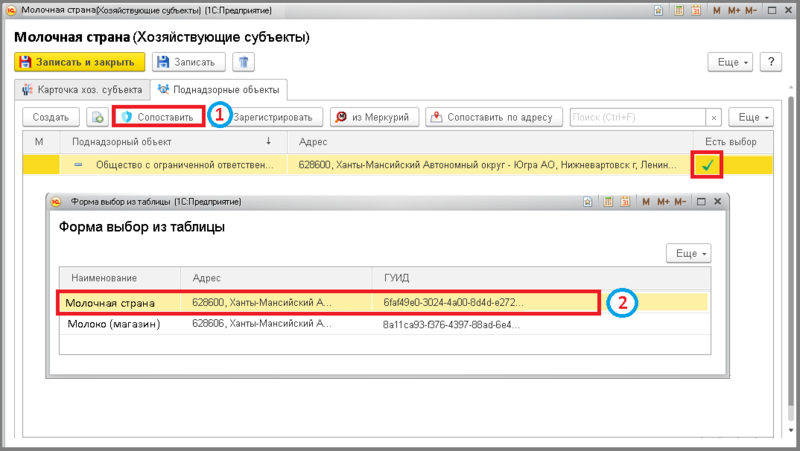This screenshot has height=451, width=800.
Task: Open calculator icon in main title bar
Action: (679, 10)
